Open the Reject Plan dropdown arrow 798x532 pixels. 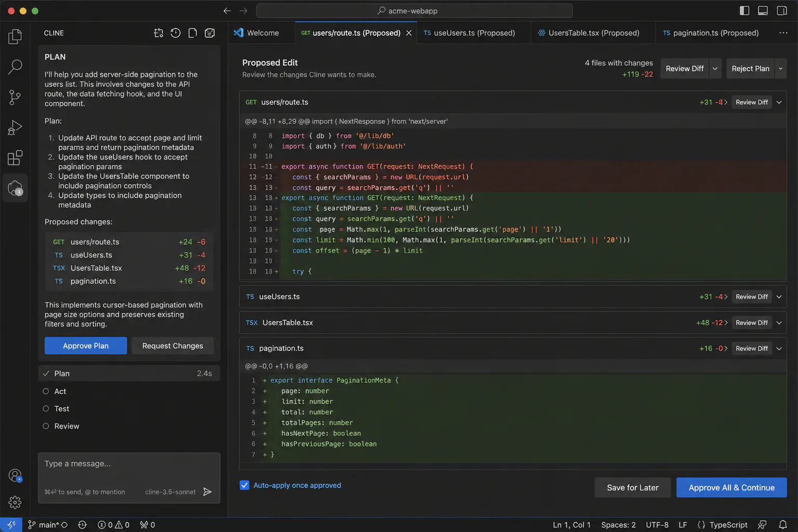pyautogui.click(x=780, y=69)
